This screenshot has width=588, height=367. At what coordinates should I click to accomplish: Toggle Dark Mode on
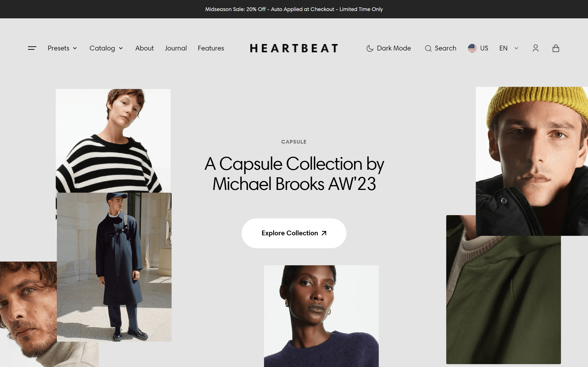click(389, 48)
